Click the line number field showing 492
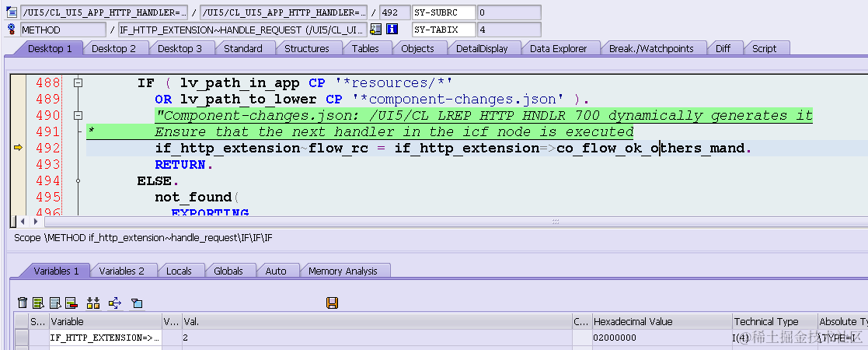The height and width of the screenshot is (350, 868). click(396, 12)
